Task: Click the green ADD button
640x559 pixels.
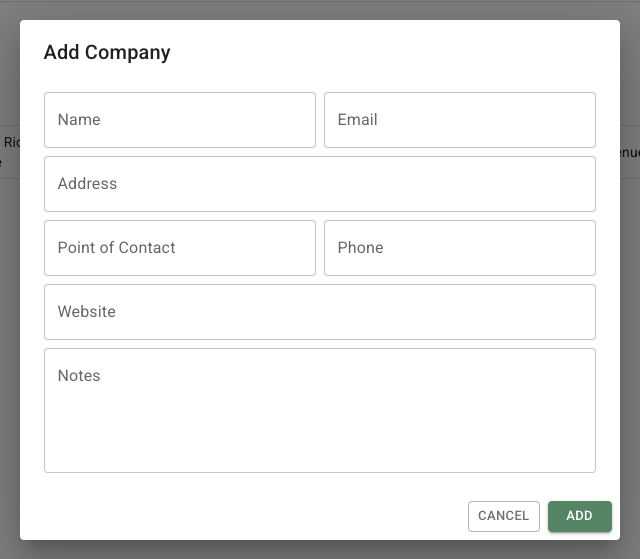Action: tap(580, 516)
